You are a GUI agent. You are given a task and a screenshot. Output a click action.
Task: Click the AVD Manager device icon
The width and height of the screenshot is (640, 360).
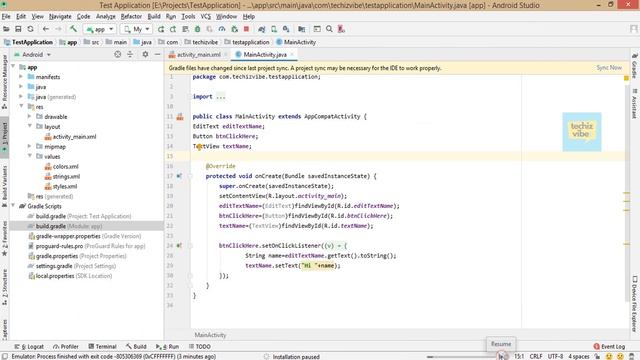(x=274, y=29)
